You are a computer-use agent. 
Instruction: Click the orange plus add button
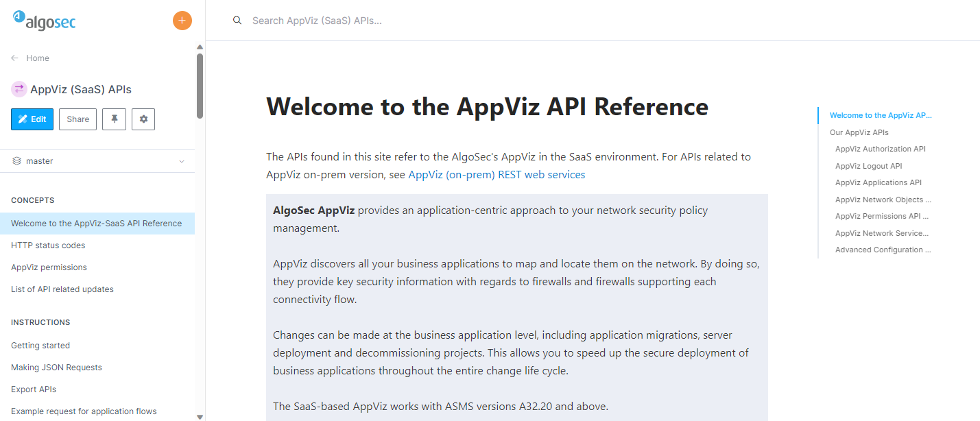coord(182,21)
